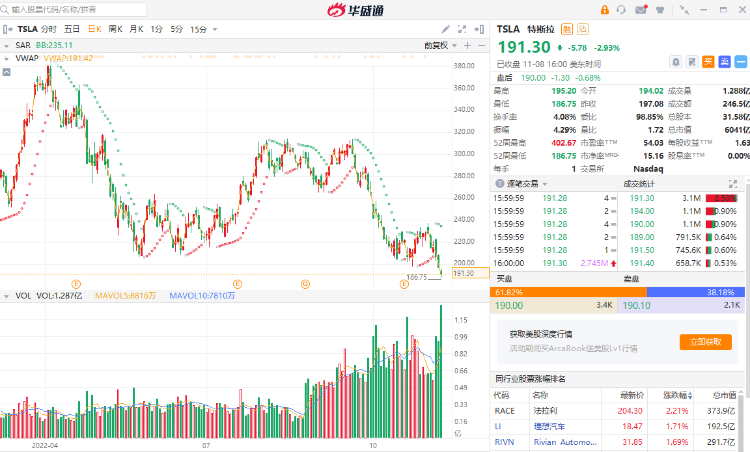
Task: Click the 52周最高 value 402.67
Action: pos(564,143)
